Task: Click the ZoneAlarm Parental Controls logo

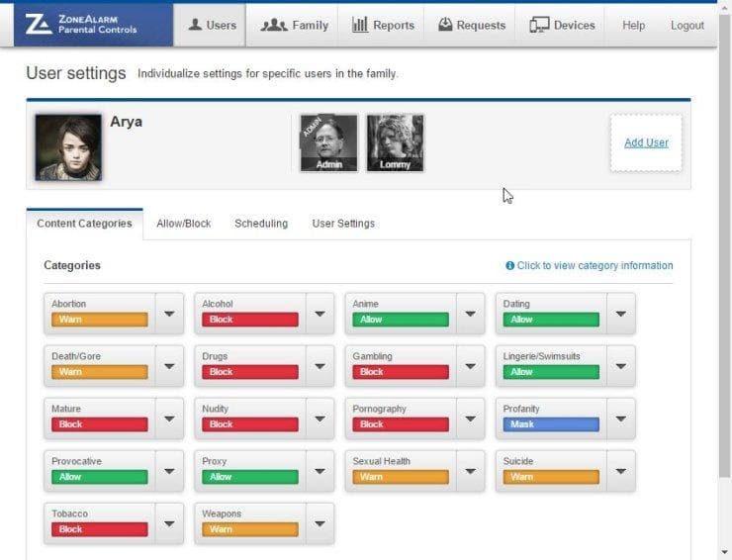Action: pos(81,25)
